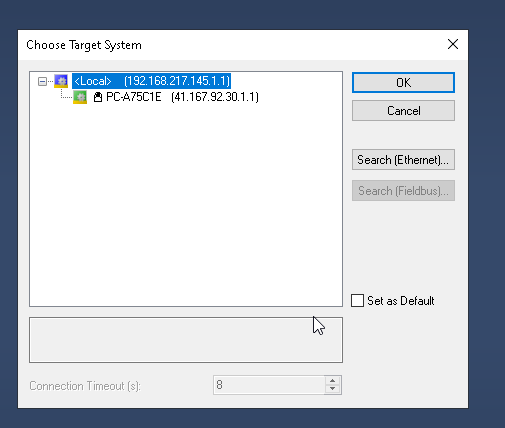Click the empty description box below tree
This screenshot has height=428, width=505.
(x=186, y=340)
